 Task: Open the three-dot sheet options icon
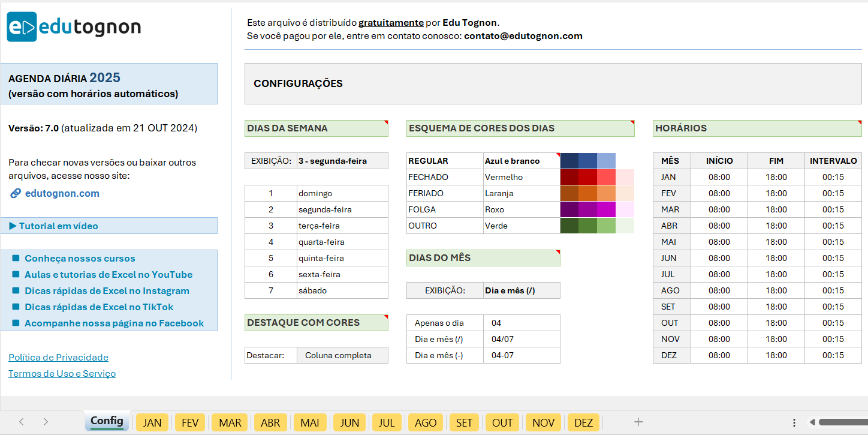click(794, 422)
